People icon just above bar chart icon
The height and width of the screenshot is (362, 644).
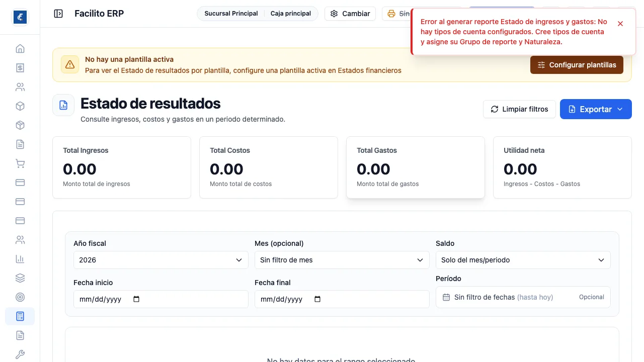pos(20,240)
